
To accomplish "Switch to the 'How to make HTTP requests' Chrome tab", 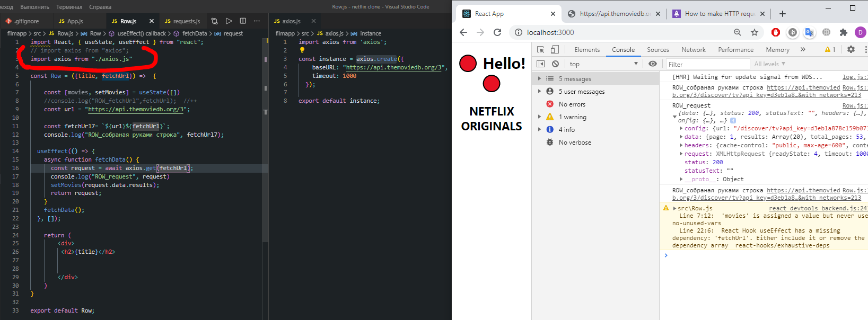I will [720, 14].
